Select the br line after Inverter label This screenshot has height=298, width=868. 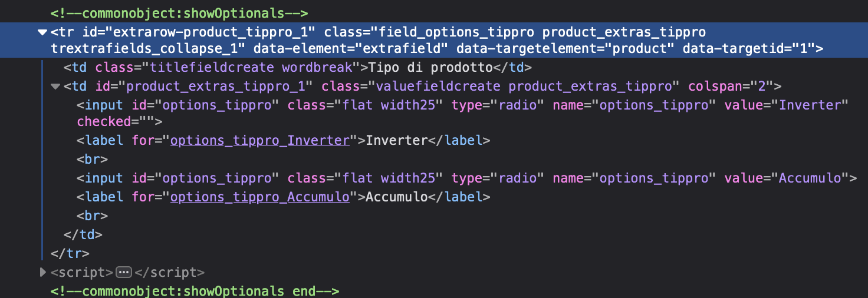point(93,159)
